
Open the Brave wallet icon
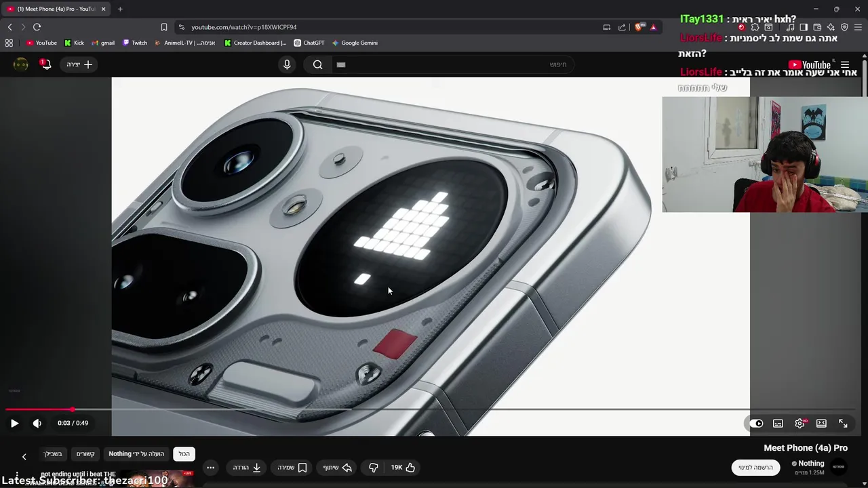pyautogui.click(x=817, y=27)
